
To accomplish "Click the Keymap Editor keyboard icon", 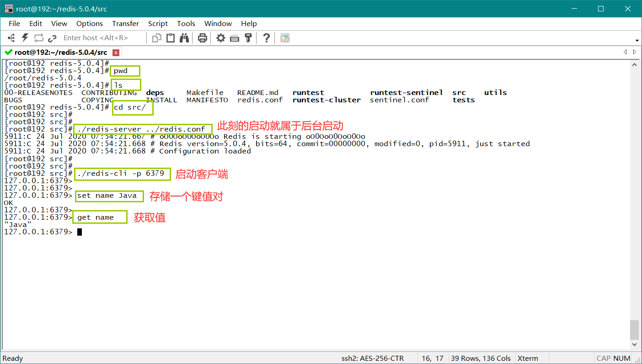I will point(235,38).
